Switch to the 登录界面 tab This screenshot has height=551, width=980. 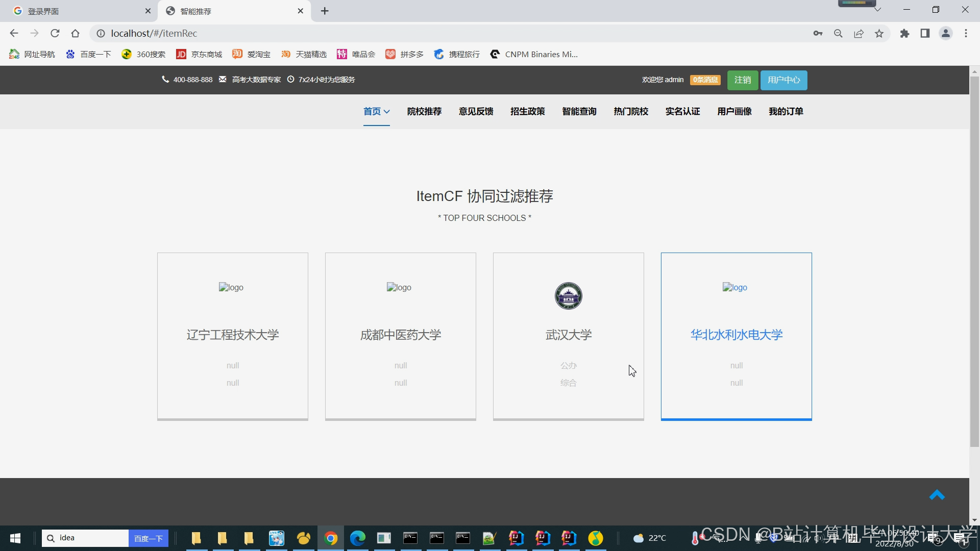[x=77, y=11]
